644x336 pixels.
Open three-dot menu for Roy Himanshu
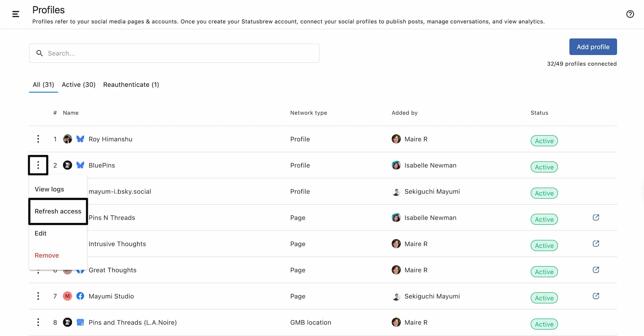38,139
